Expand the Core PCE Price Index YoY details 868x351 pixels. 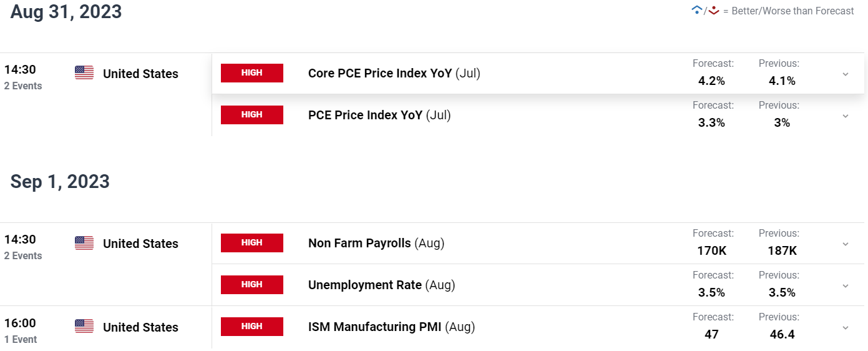846,74
